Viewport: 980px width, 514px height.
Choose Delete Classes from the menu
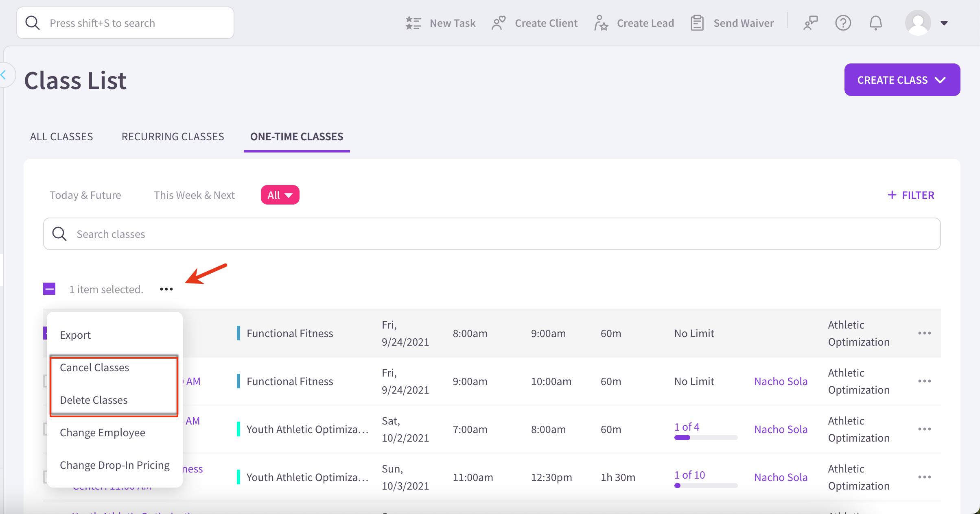pyautogui.click(x=94, y=400)
